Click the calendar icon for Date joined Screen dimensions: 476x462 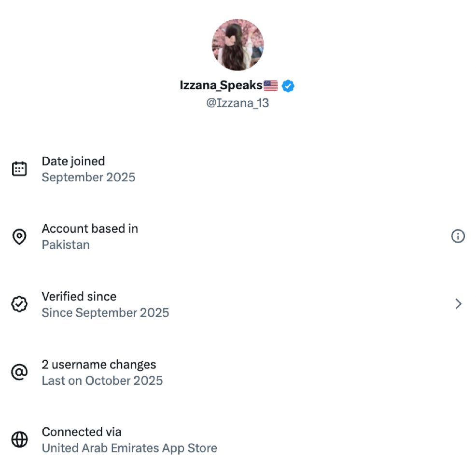(19, 169)
